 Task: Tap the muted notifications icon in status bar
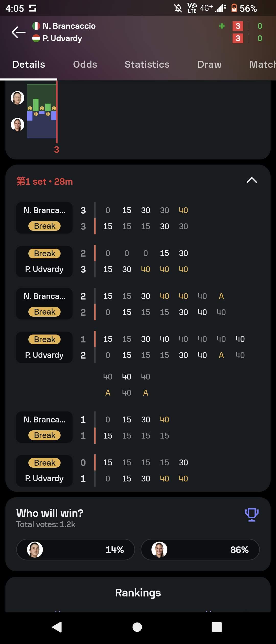178,8
